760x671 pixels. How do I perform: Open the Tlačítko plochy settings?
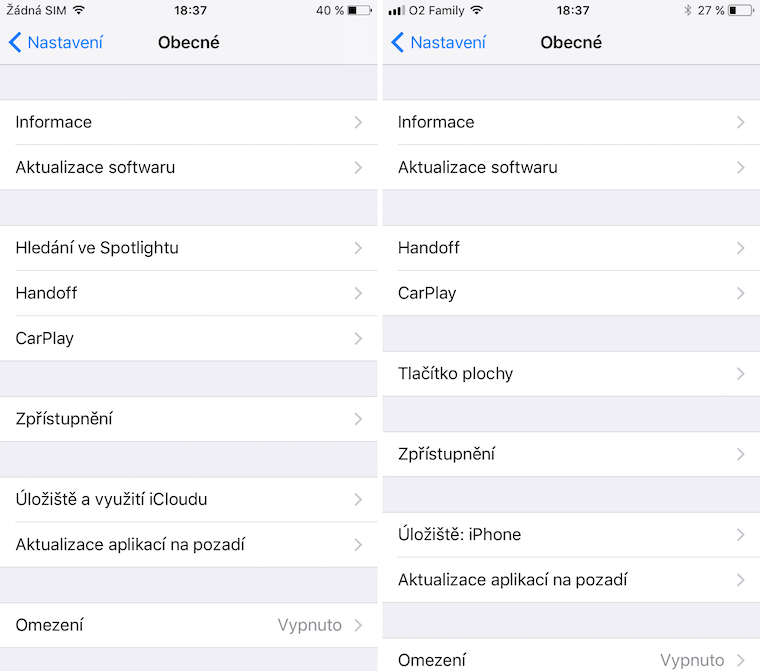click(455, 374)
